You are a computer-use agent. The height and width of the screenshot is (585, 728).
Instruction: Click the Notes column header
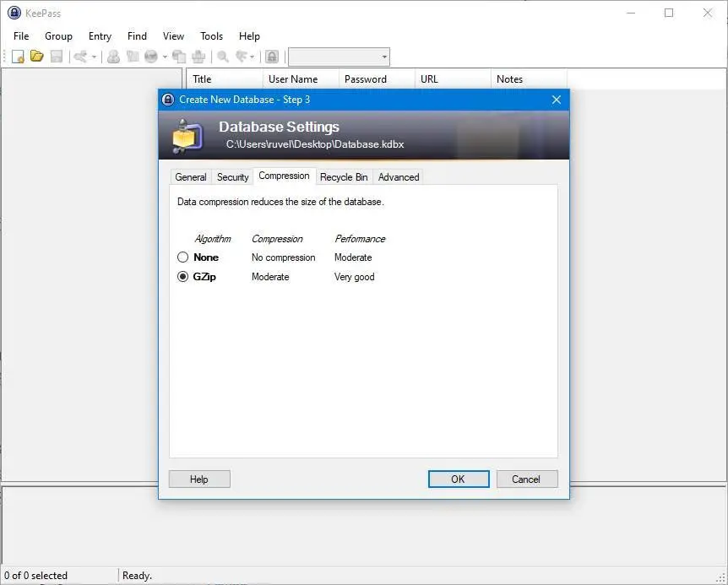coord(529,79)
